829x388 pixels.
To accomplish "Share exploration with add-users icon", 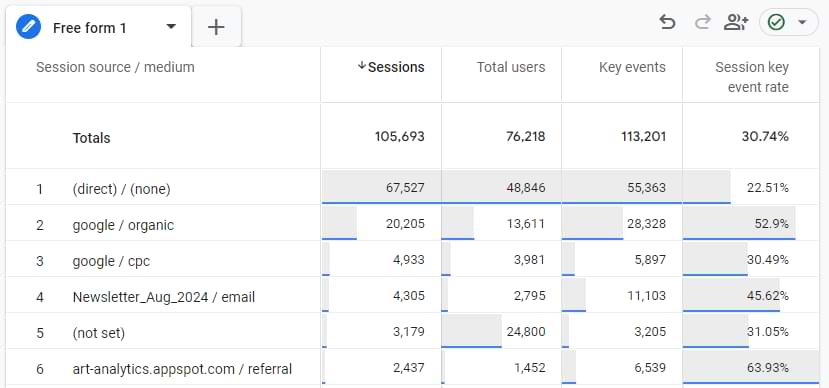I will 736,22.
